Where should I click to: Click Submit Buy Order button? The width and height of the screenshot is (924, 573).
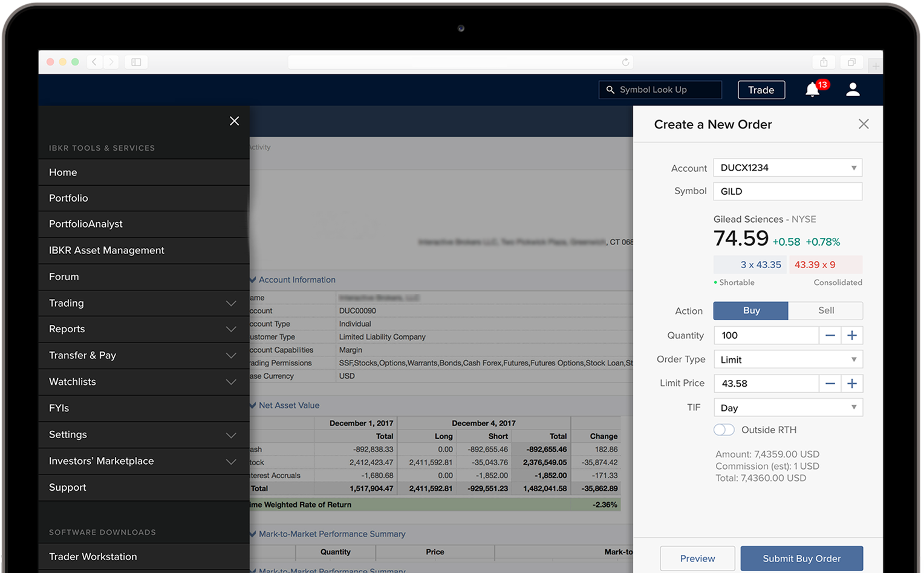801,558
